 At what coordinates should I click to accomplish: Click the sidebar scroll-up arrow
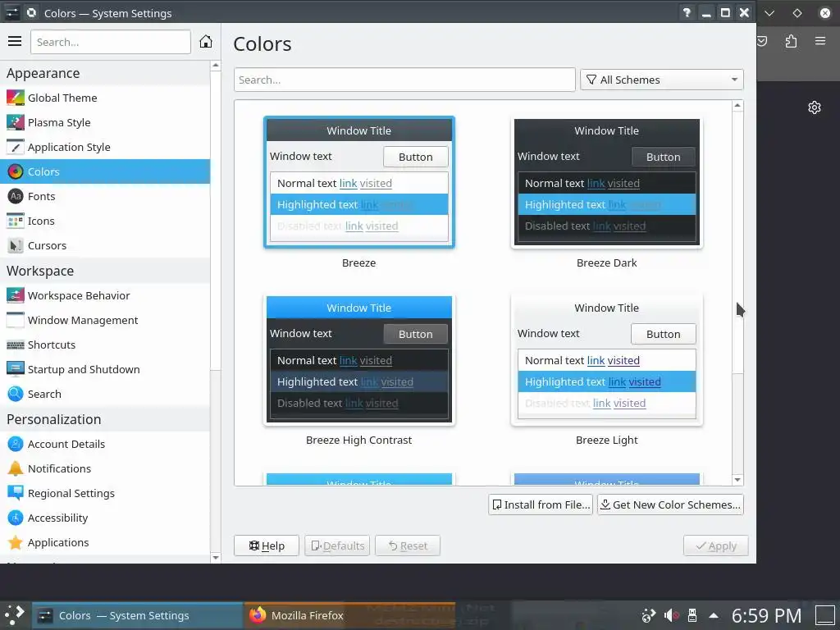216,66
